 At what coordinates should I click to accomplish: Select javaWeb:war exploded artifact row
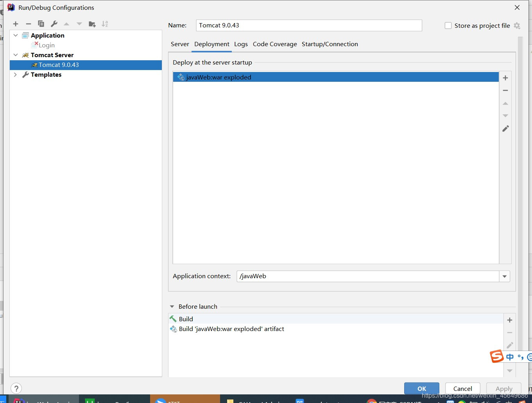point(336,77)
